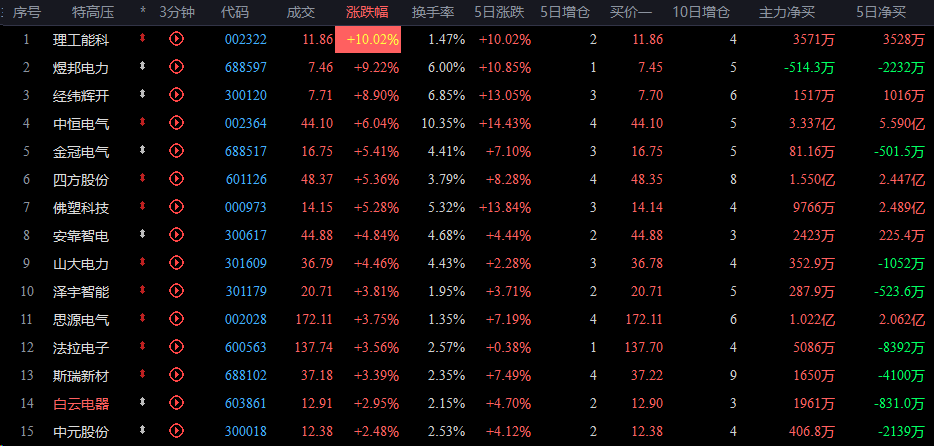
Task: Click the -8392万 five-day net buy cell
Action: 901,348
